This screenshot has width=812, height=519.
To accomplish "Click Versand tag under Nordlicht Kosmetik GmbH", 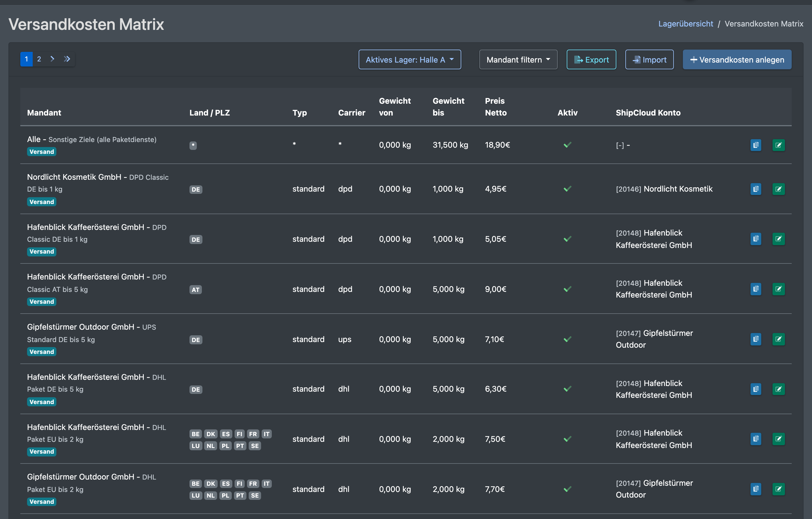I will tap(41, 202).
